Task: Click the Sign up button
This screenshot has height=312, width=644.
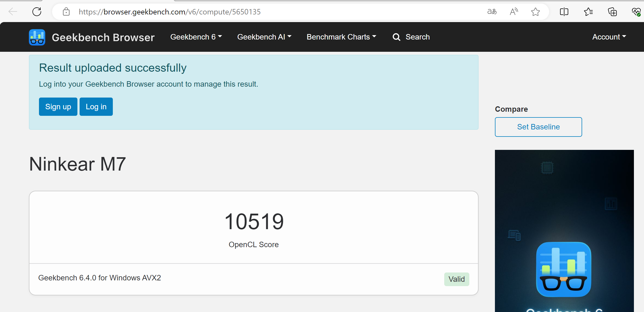Action: click(58, 107)
